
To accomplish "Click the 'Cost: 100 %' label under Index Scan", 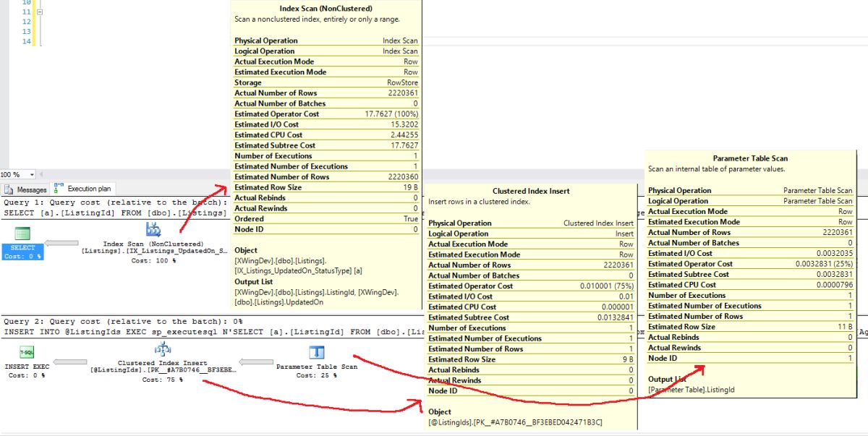I will click(x=153, y=260).
